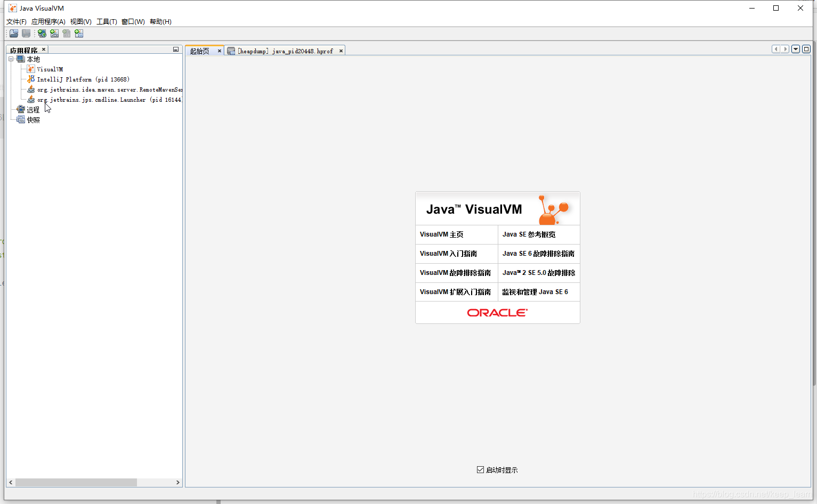Click the Oracle logo on the start page
Screen dimensions: 817x504
tap(497, 313)
